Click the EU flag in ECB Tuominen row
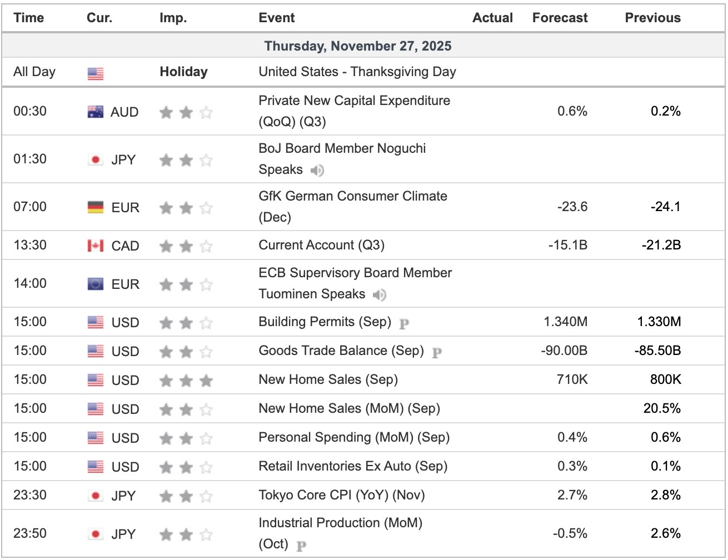The height and width of the screenshot is (560, 728). coord(96,284)
